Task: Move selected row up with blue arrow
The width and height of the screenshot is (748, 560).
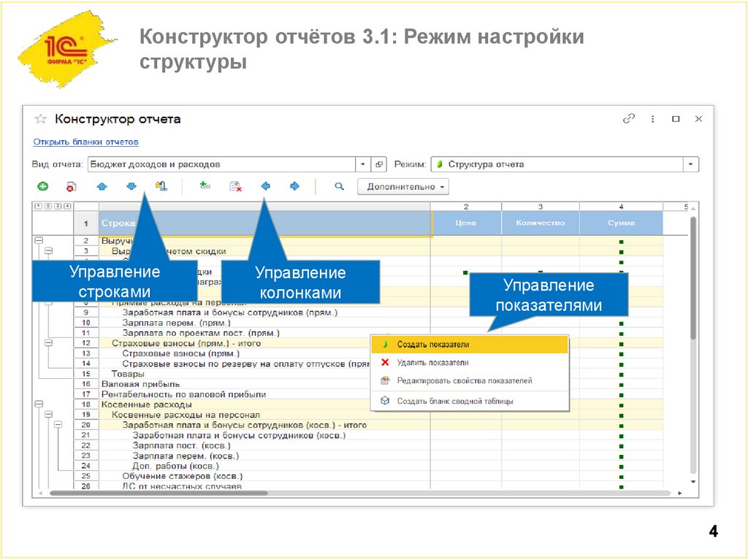Action: pyautogui.click(x=102, y=186)
